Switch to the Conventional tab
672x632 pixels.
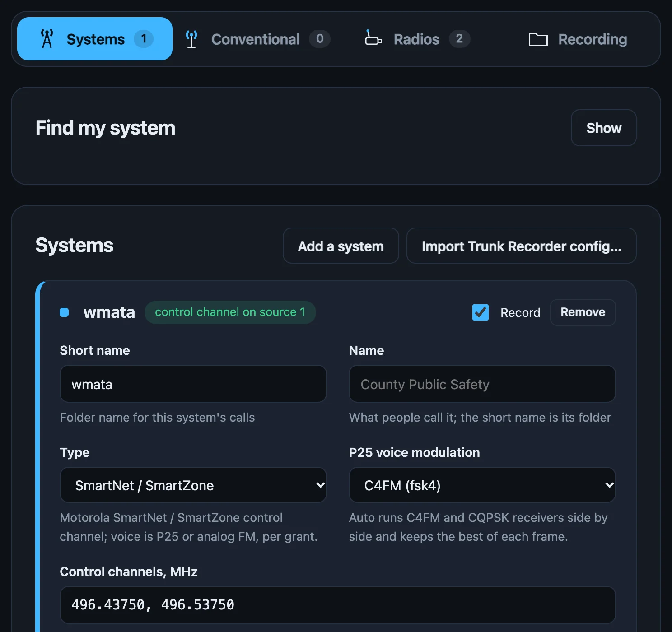[258, 39]
